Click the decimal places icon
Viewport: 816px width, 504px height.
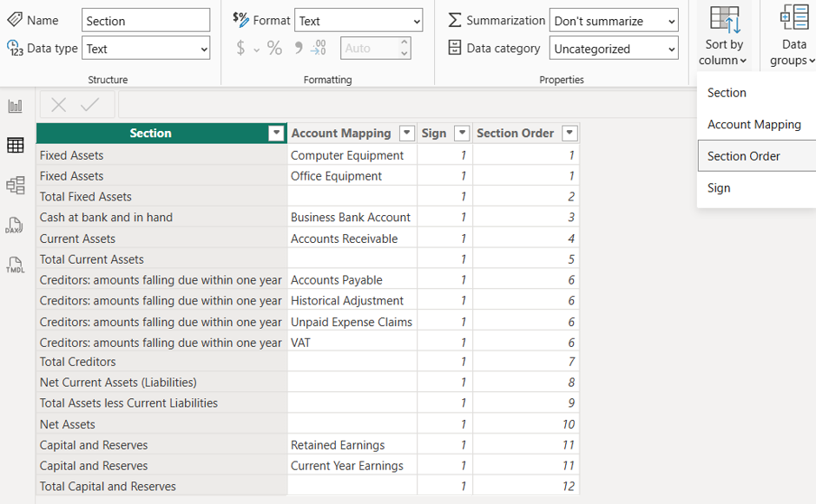pyautogui.click(x=319, y=49)
